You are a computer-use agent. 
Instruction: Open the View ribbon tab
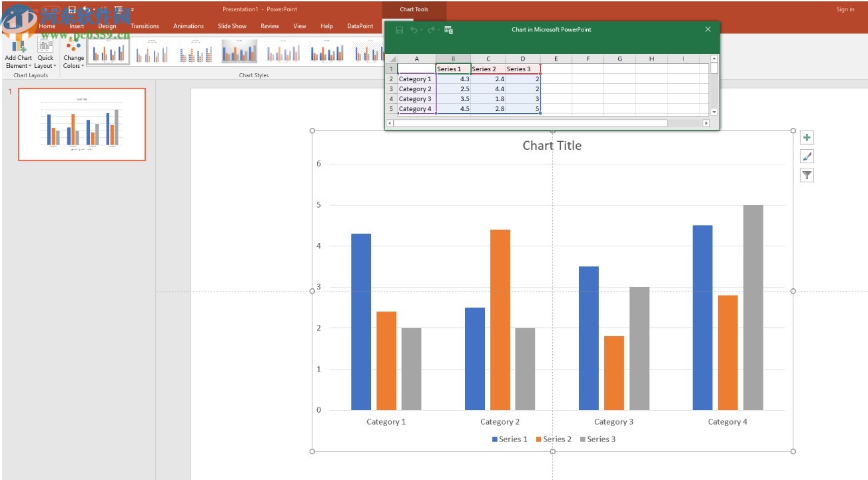click(x=300, y=26)
